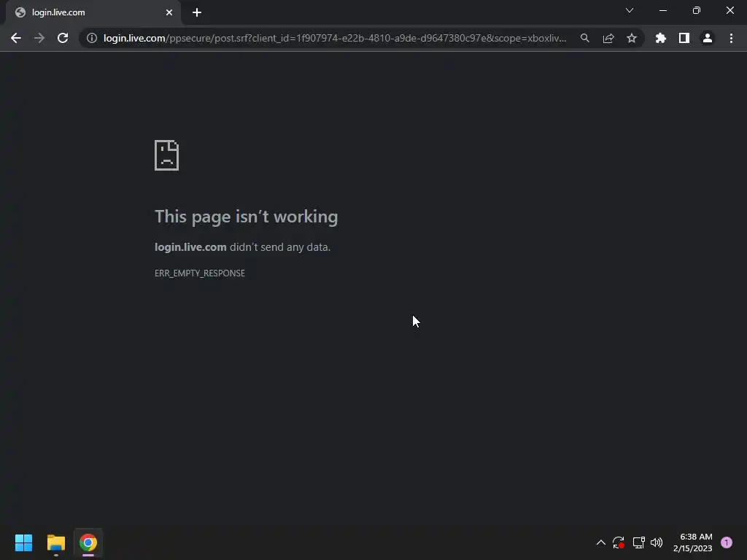747x560 pixels.
Task: View site information icon in address bar
Action: click(x=91, y=38)
